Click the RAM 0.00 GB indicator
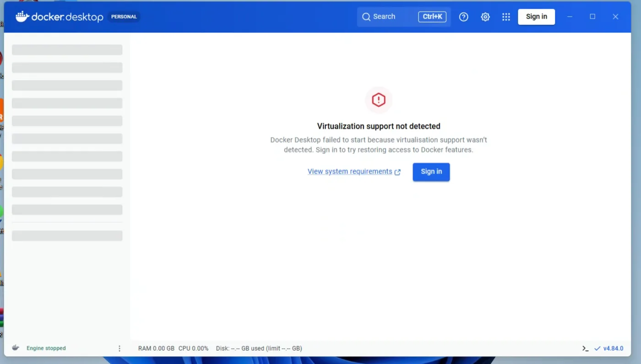The height and width of the screenshot is (364, 641). [x=156, y=348]
